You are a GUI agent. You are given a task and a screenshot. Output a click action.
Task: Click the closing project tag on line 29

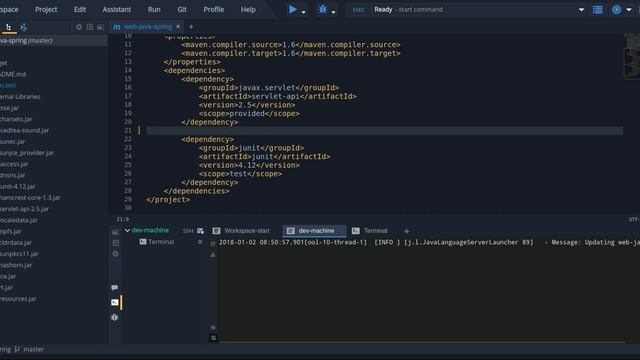(x=168, y=200)
